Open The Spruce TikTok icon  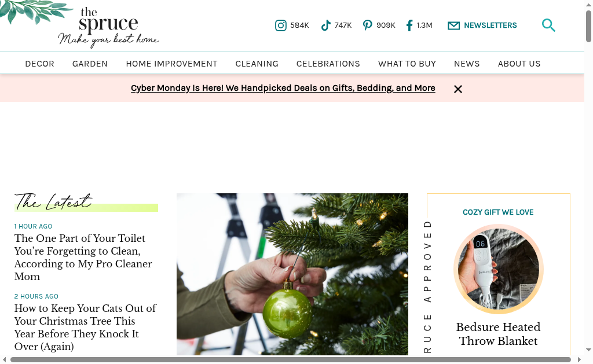(x=325, y=25)
